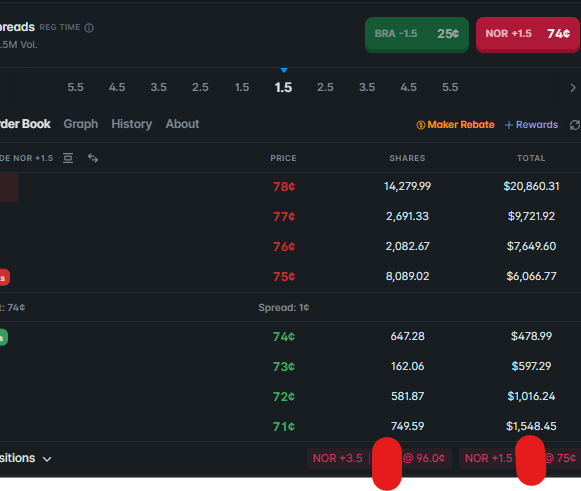Click the 14,279.99 shares value

pyautogui.click(x=408, y=186)
